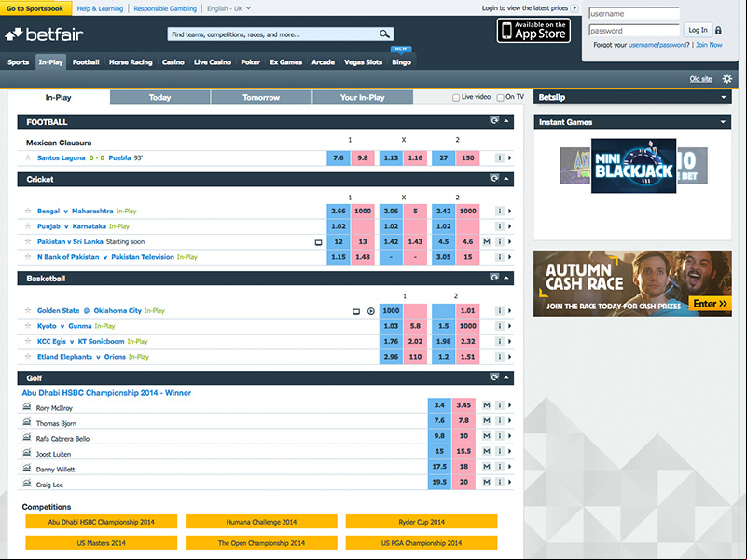The image size is (747, 560).
Task: Collapse the FOOTBALL section
Action: tap(506, 121)
